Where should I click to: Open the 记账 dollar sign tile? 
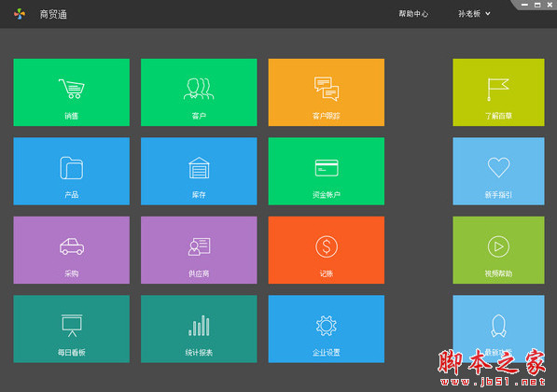tap(327, 250)
